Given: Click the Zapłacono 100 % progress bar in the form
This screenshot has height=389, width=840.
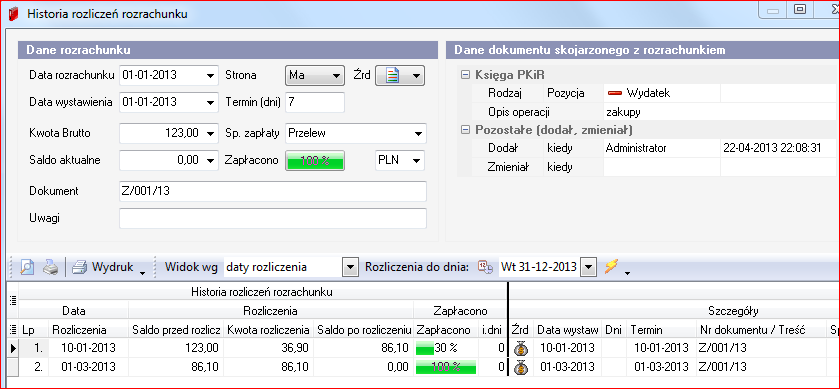Looking at the screenshot, I should (314, 160).
